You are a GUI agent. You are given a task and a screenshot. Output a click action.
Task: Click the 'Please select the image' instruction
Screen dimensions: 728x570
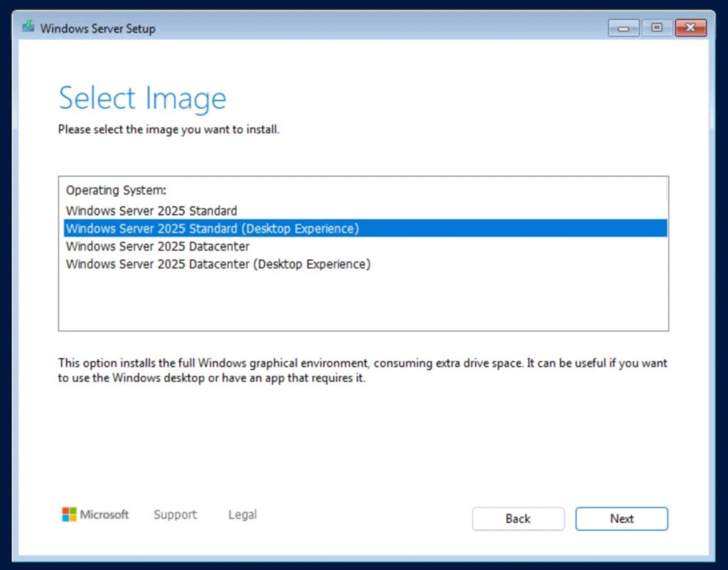[x=168, y=130]
